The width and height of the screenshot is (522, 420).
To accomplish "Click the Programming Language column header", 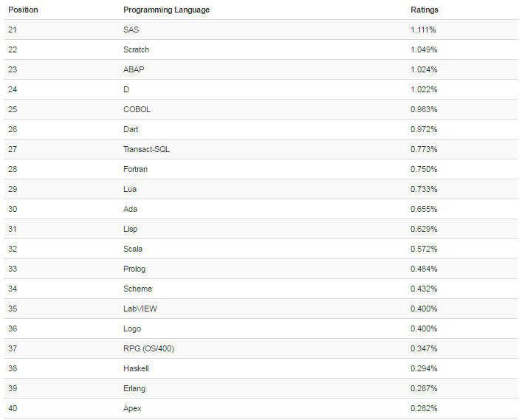I will [166, 10].
